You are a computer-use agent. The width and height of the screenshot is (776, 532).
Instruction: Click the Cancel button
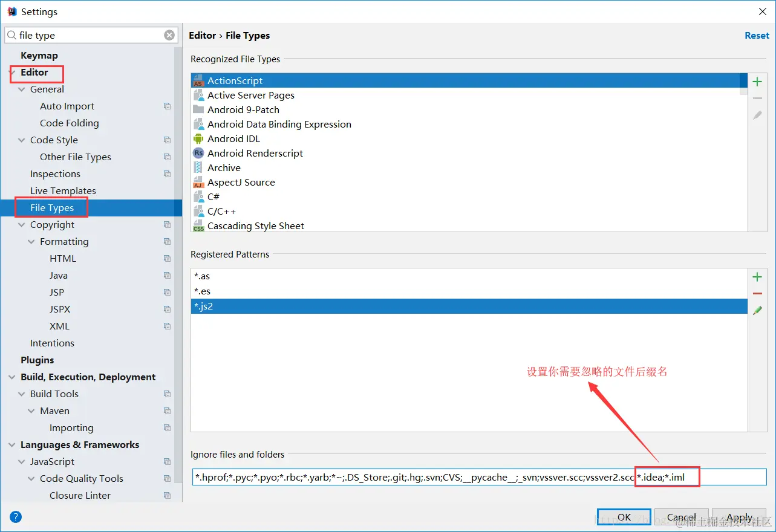tap(682, 517)
